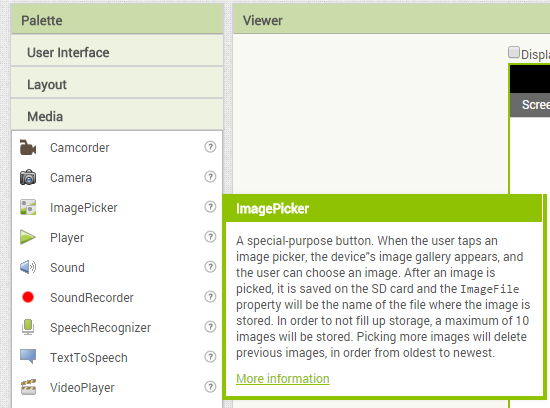The image size is (550, 408).
Task: Open the More information link
Action: pos(283,379)
